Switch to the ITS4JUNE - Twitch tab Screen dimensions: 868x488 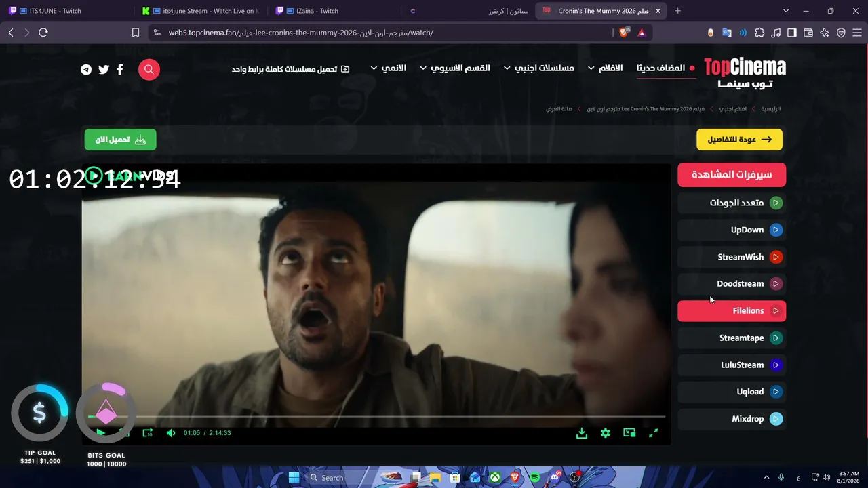pyautogui.click(x=67, y=11)
